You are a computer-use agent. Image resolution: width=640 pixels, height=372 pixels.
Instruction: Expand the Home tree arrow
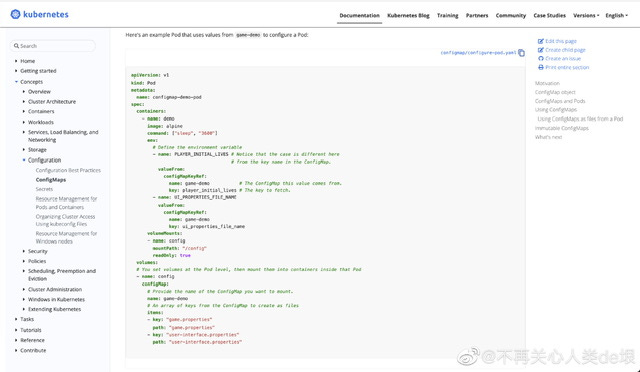pos(16,61)
